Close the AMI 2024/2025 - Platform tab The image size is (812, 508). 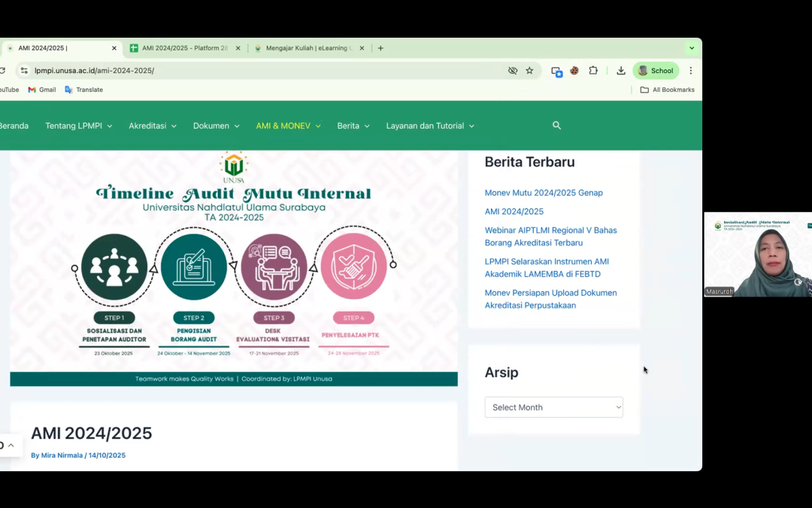(238, 48)
